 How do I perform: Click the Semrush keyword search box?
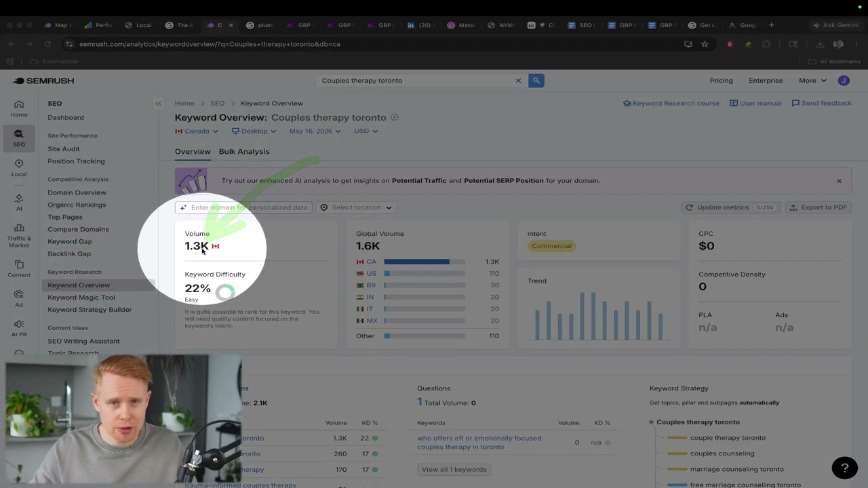[x=422, y=81]
